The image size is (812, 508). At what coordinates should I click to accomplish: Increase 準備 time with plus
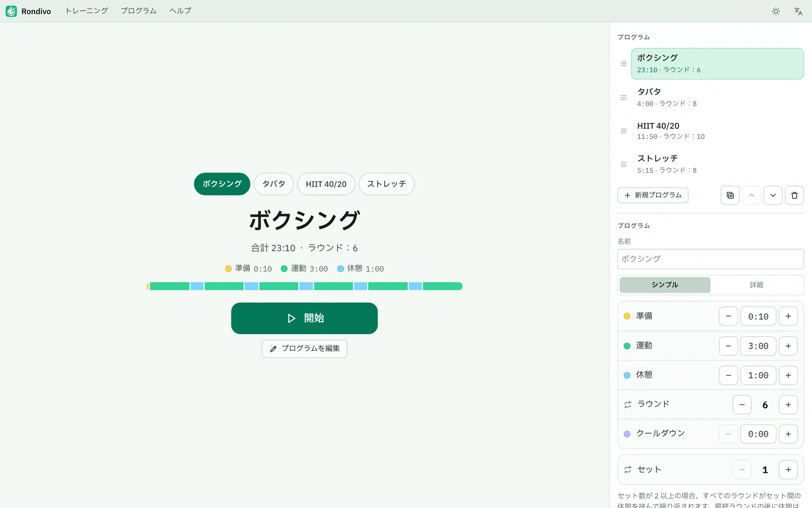788,316
